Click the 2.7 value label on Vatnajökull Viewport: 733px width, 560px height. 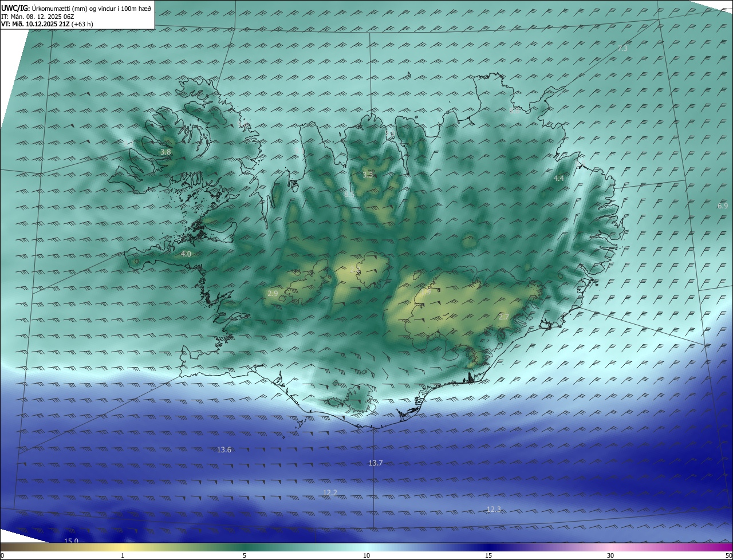point(503,317)
